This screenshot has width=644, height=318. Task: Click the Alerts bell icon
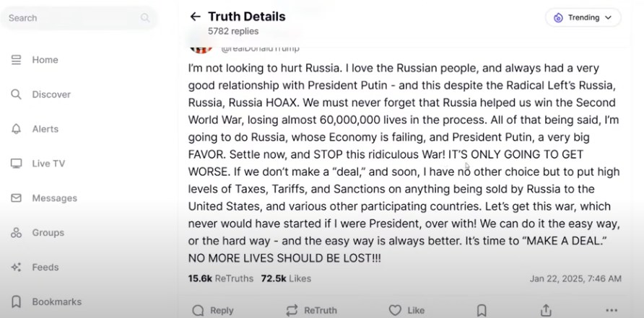tap(16, 129)
